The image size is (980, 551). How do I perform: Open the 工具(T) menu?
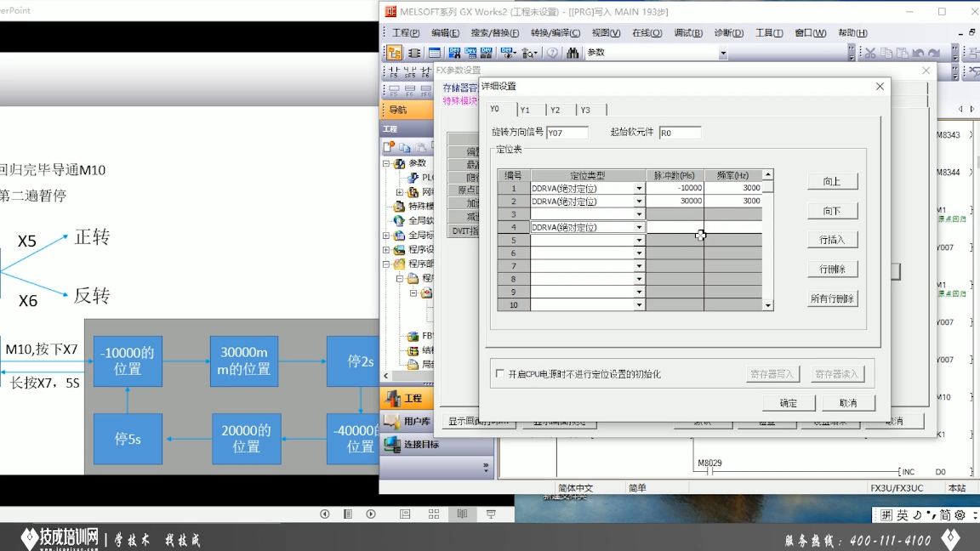tap(769, 33)
